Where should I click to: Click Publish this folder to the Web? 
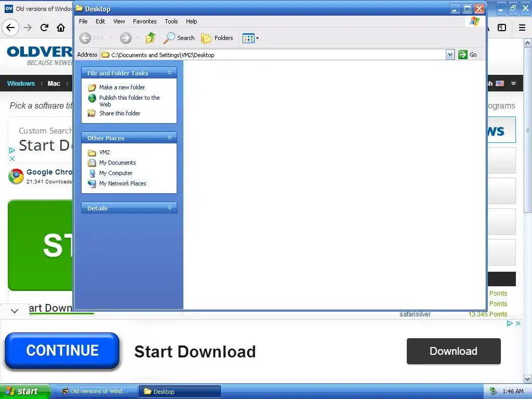point(129,101)
